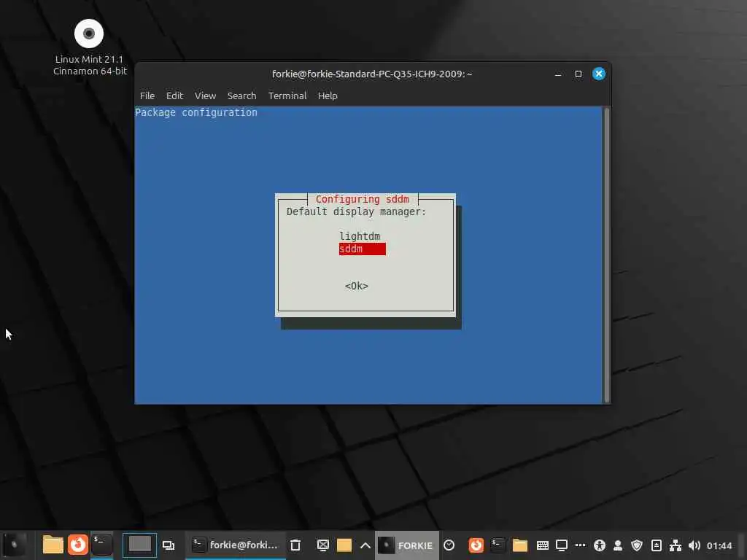Click the 01:44 clock in the panel

(x=719, y=545)
